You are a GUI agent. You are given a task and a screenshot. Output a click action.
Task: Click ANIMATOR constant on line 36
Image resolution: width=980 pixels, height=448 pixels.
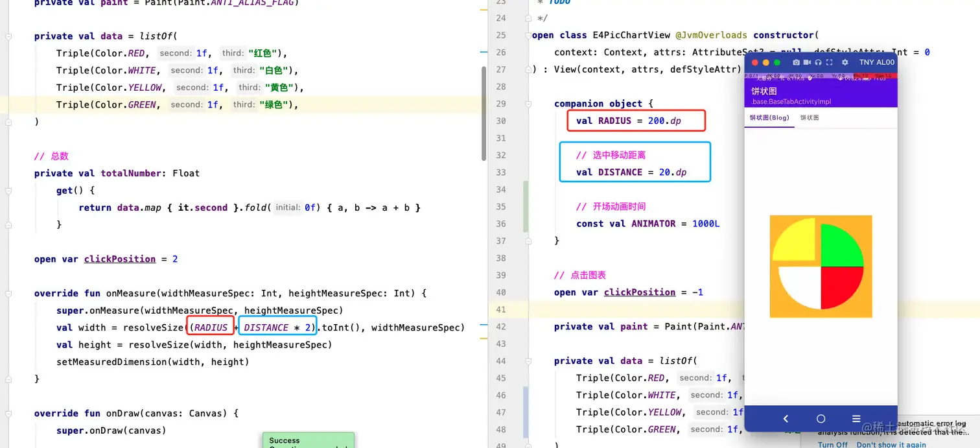click(x=653, y=224)
